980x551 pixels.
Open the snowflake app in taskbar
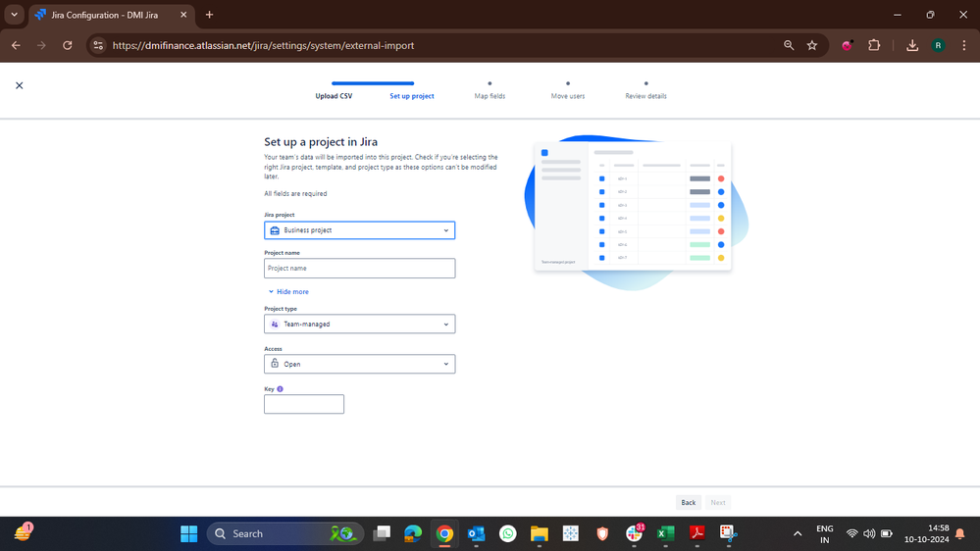[571, 533]
